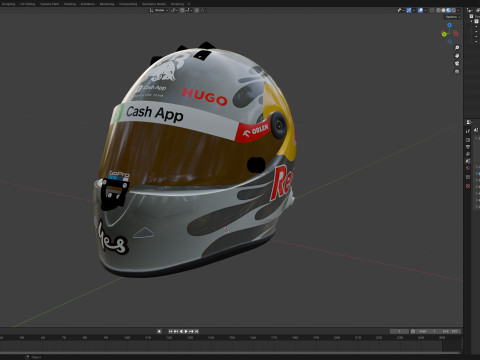Click the green Y axis on navigation gizmo

(444, 34)
